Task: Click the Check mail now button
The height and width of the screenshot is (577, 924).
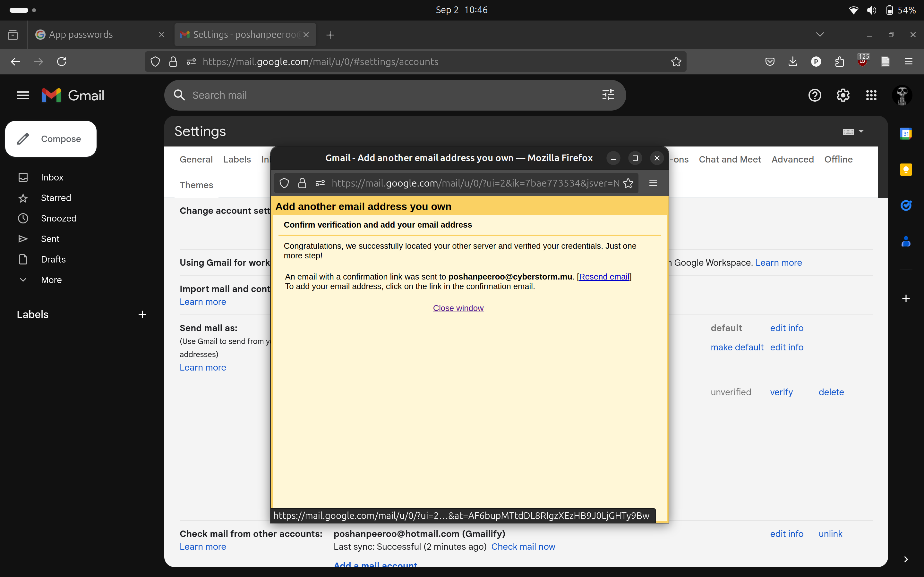Action: click(x=524, y=547)
